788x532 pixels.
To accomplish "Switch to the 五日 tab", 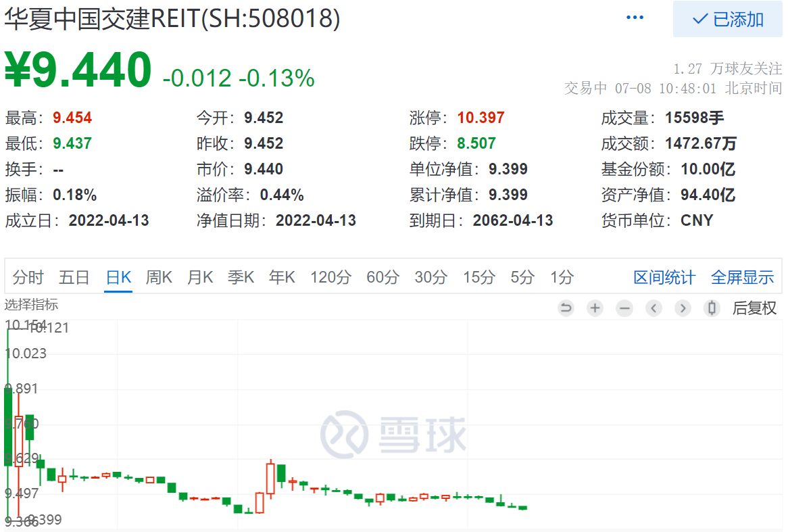I will 74,277.
